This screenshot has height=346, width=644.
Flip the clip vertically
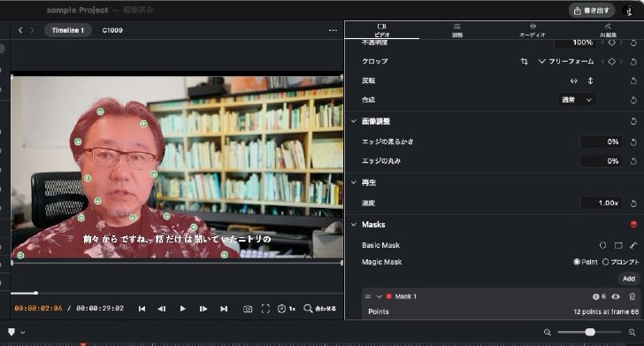(590, 81)
